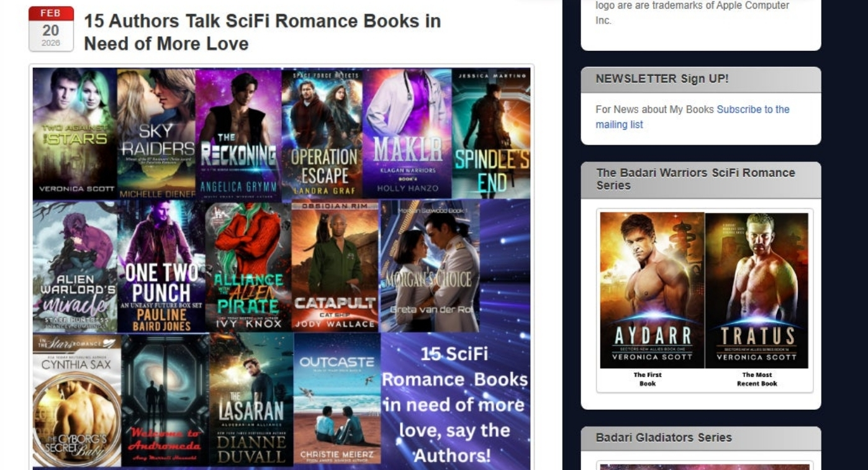
Task: Click The Lasaran book cover
Action: 252,400
